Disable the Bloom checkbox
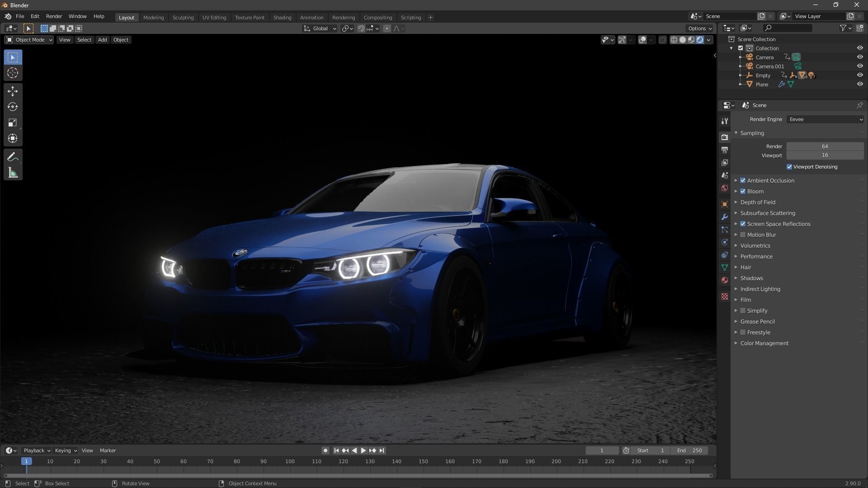Viewport: 868px width, 488px height. [743, 191]
